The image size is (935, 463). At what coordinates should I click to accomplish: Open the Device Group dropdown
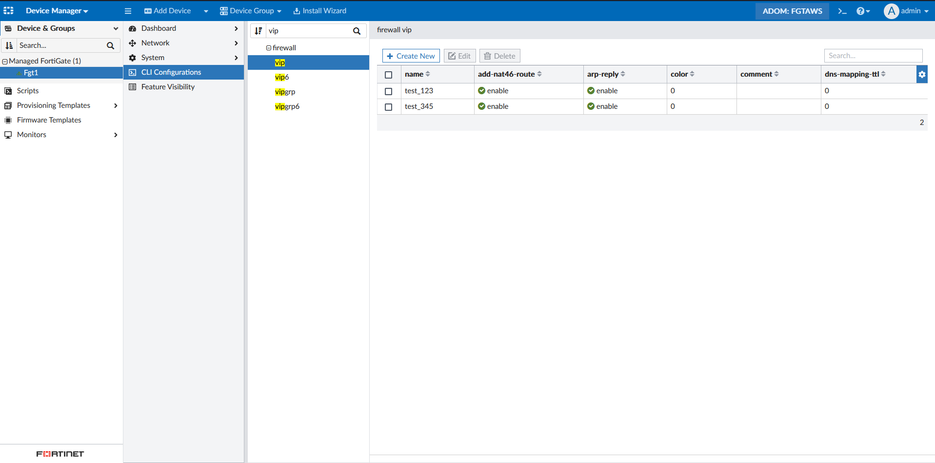(x=250, y=11)
